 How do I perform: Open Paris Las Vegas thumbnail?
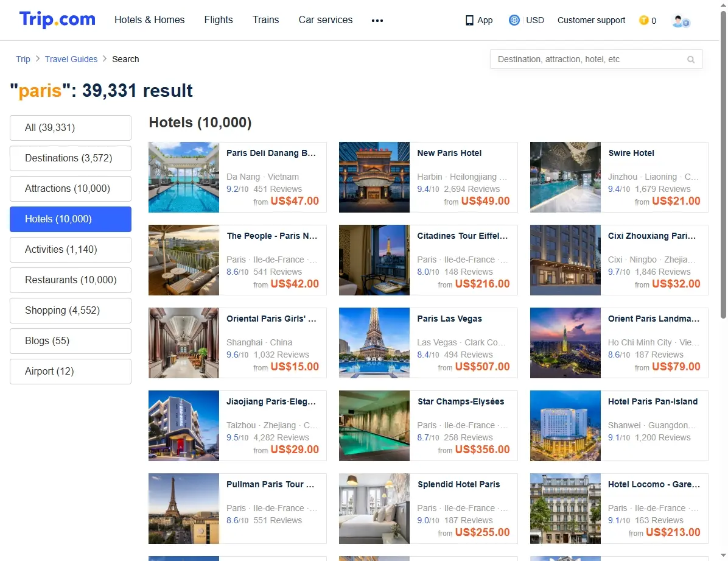(x=374, y=342)
